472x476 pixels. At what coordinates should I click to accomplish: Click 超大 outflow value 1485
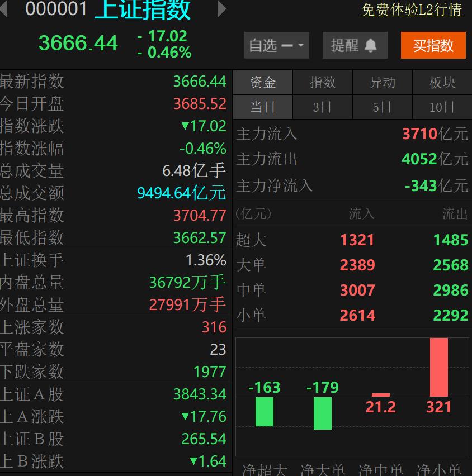click(x=451, y=240)
